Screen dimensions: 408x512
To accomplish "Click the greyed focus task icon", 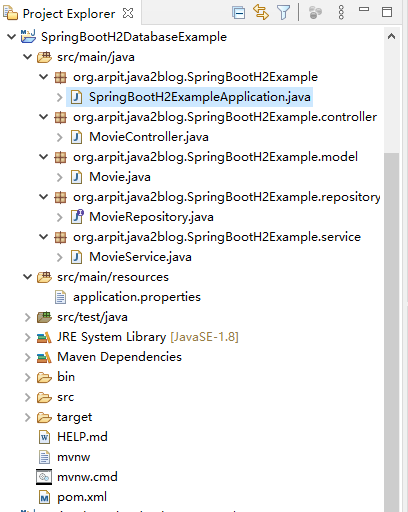I will (315, 13).
